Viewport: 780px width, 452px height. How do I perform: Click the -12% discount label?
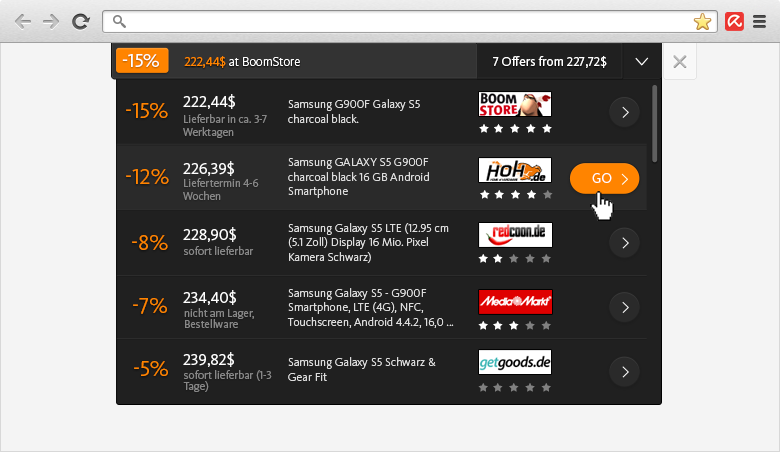tap(147, 177)
